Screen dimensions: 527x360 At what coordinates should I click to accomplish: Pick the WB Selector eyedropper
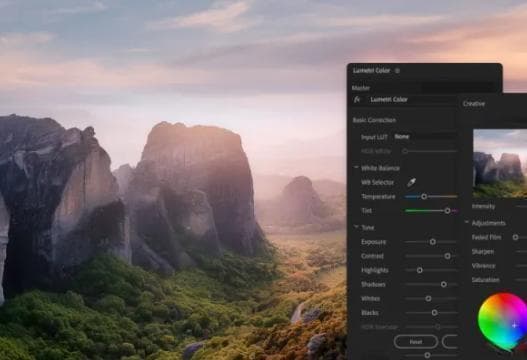click(411, 182)
